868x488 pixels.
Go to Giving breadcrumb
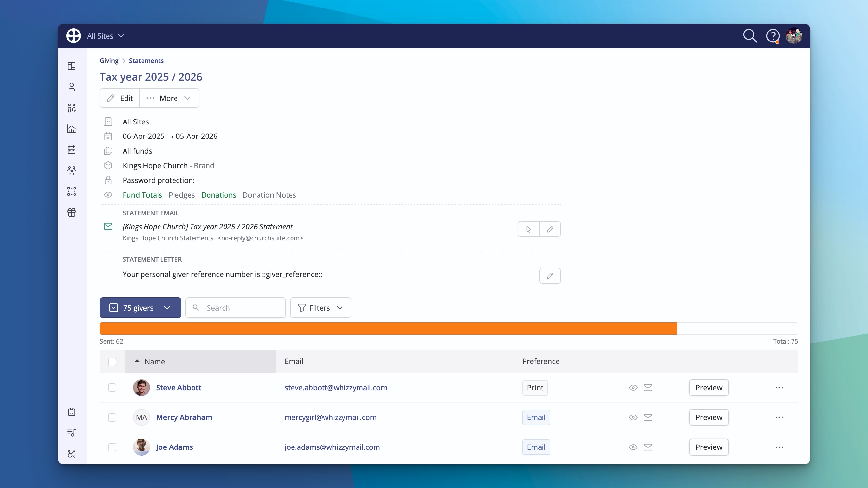(109, 61)
